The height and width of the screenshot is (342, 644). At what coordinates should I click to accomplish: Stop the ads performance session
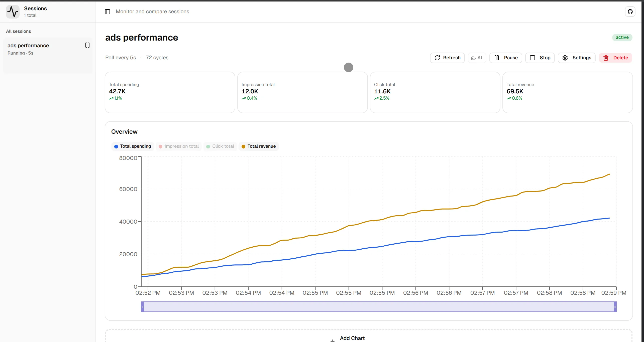(x=540, y=58)
